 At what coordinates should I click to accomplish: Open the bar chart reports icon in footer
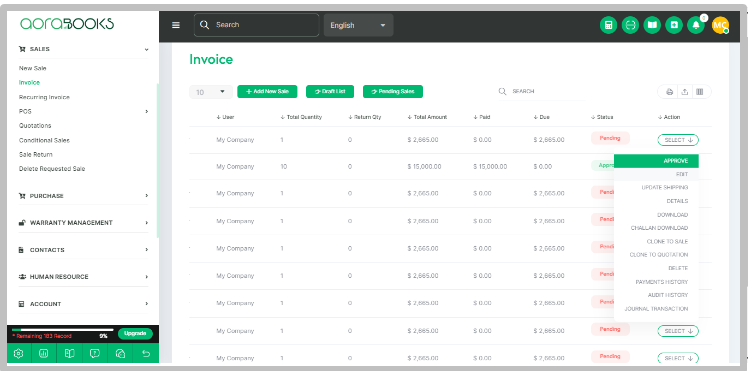(x=44, y=353)
